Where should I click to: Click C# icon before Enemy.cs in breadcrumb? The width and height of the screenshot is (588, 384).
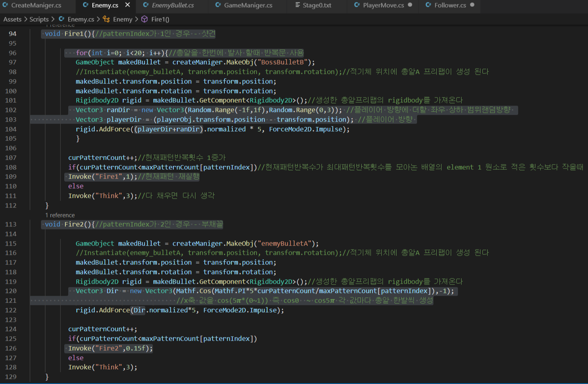pos(61,19)
